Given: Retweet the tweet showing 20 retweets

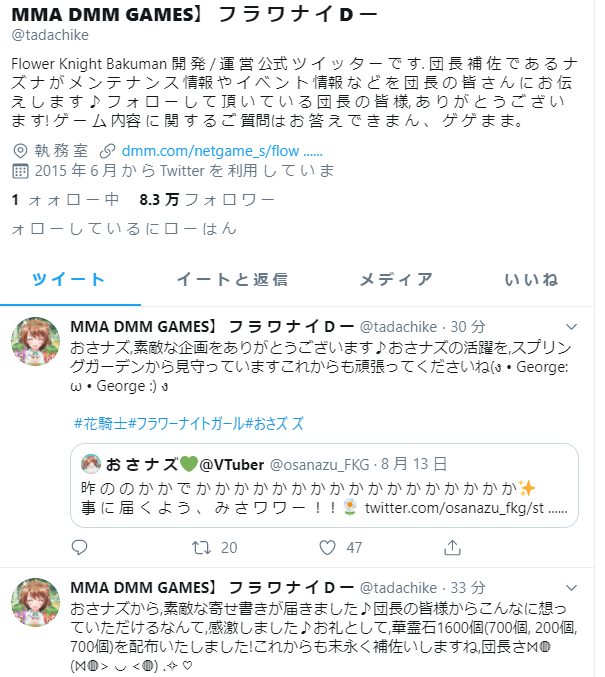Looking at the screenshot, I should (201, 547).
